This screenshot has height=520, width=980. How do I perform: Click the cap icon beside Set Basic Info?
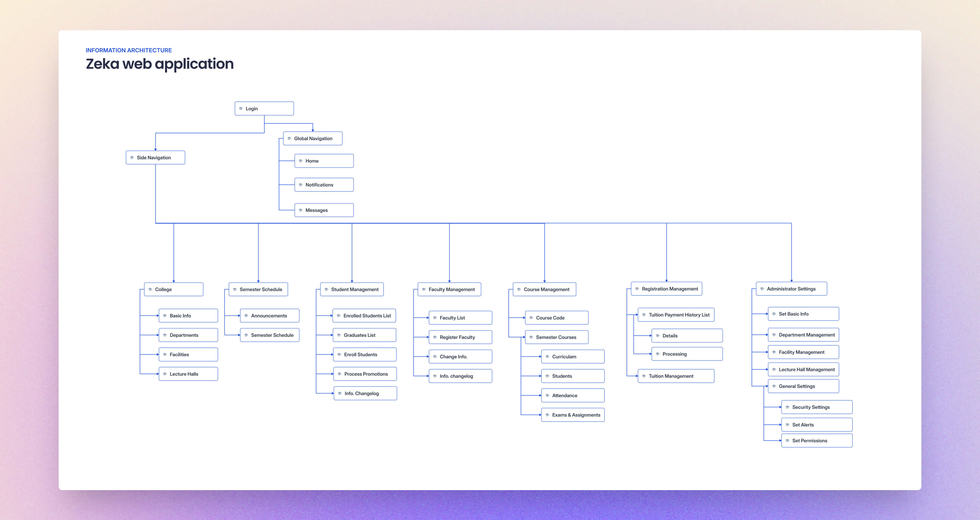pyautogui.click(x=774, y=314)
